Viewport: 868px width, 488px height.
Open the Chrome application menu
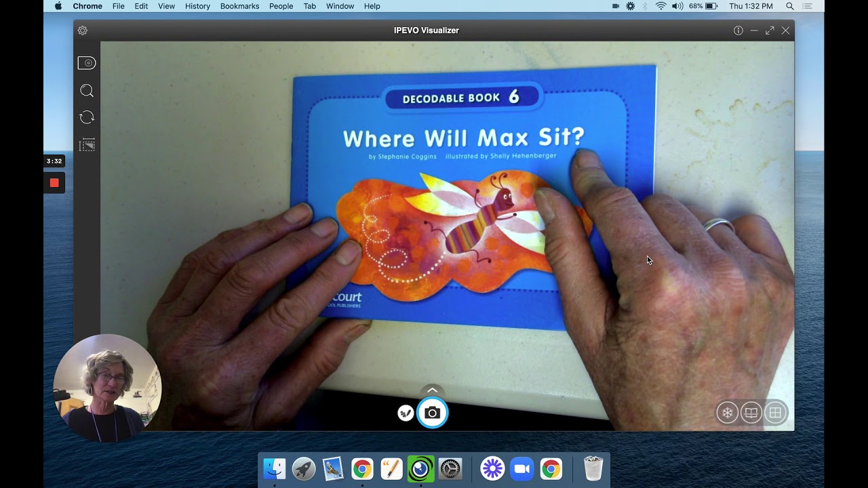tap(87, 6)
